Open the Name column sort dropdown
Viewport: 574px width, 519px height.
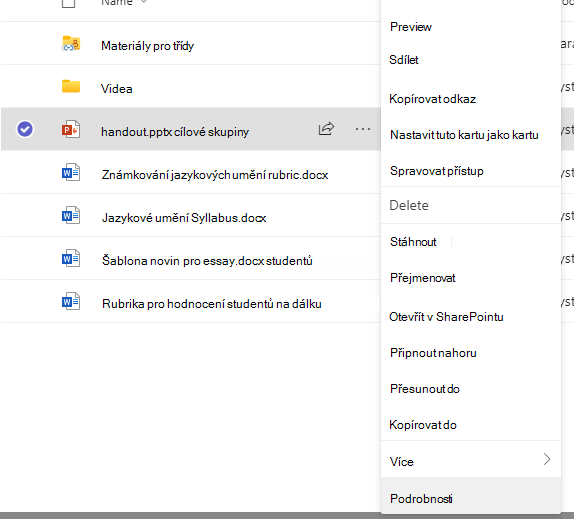[x=144, y=2]
